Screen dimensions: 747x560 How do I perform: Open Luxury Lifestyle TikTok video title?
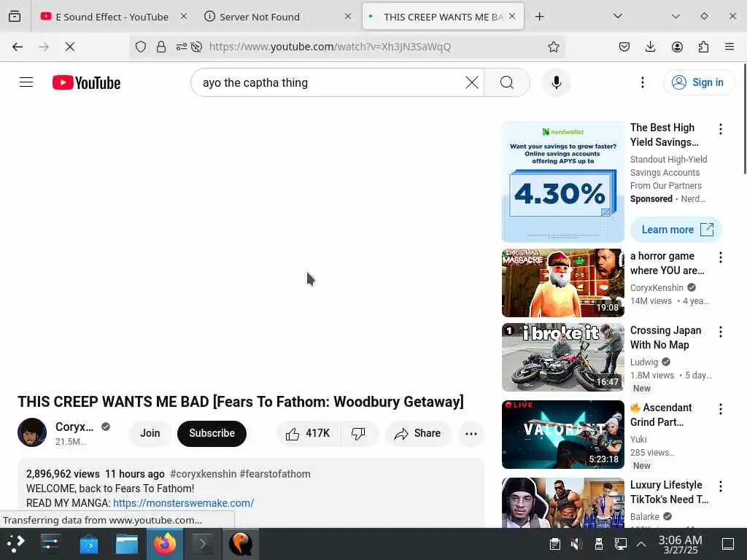[x=669, y=492]
